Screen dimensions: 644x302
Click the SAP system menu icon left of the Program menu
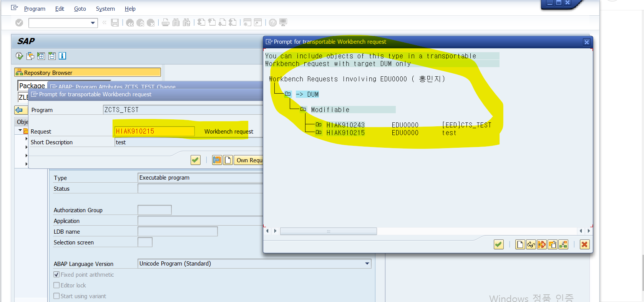point(15,8)
